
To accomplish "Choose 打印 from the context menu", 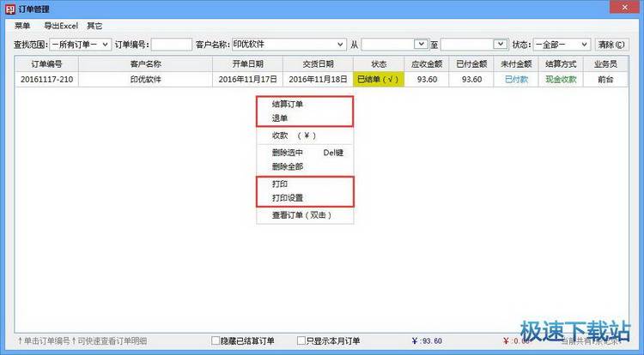I will tap(305, 184).
